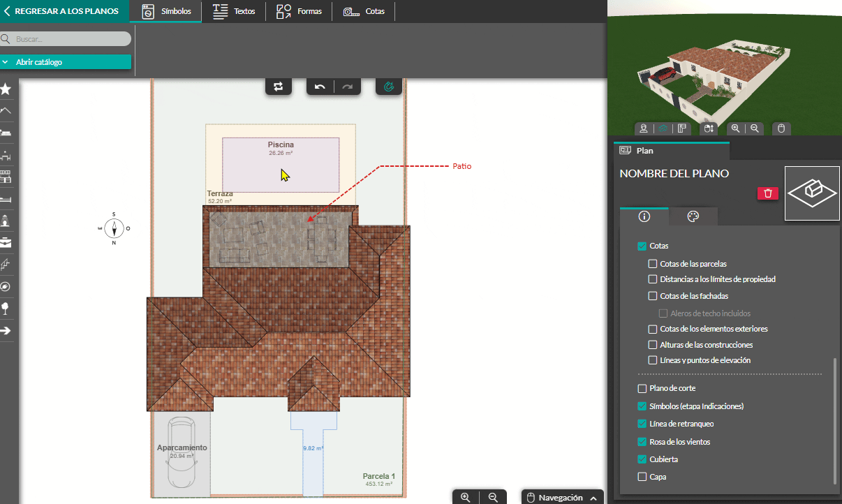
Task: Select the tree vegetation category icon
Action: (x=6, y=308)
